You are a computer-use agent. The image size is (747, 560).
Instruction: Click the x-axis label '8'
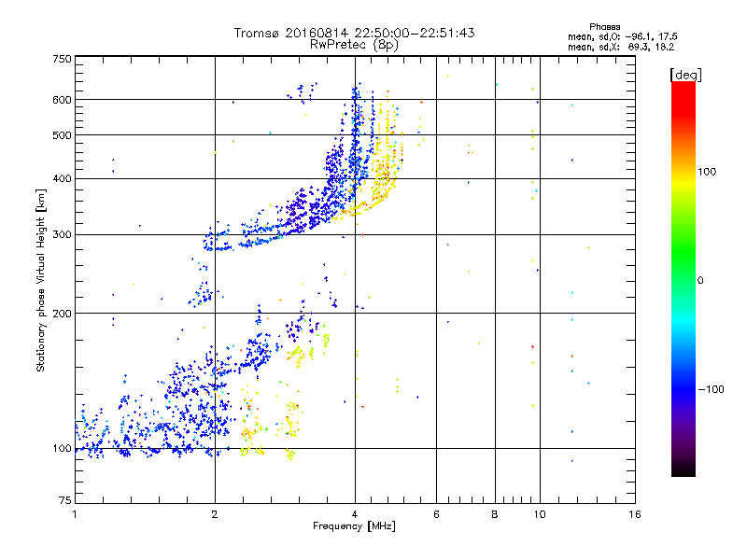pyautogui.click(x=495, y=514)
